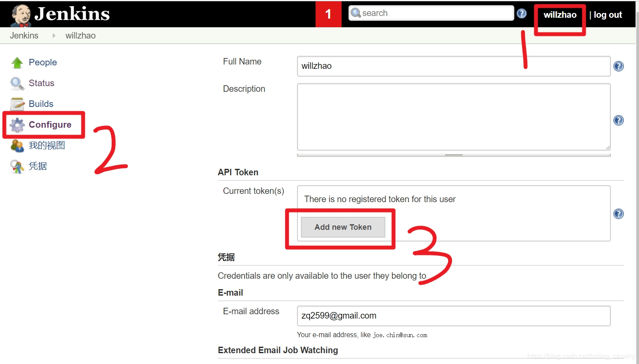Image resolution: width=639 pixels, height=364 pixels.
Task: Click the 'Description' label
Action: pos(244,89)
